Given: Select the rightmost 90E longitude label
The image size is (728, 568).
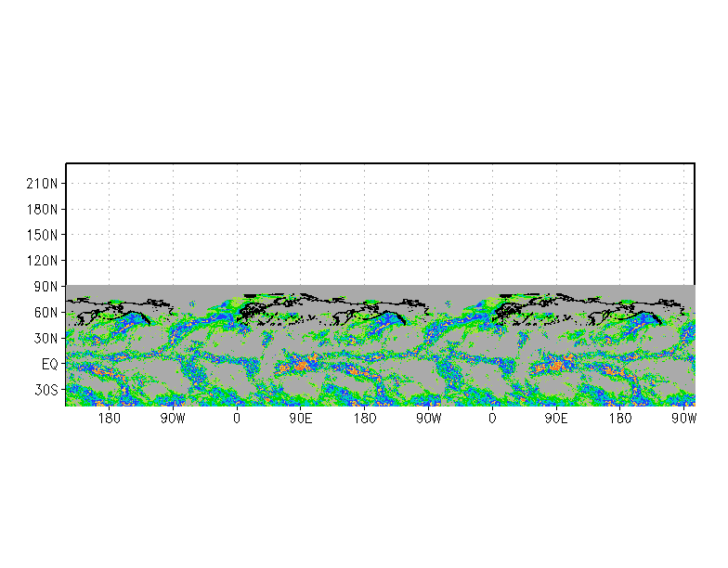Looking at the screenshot, I should tap(556, 418).
